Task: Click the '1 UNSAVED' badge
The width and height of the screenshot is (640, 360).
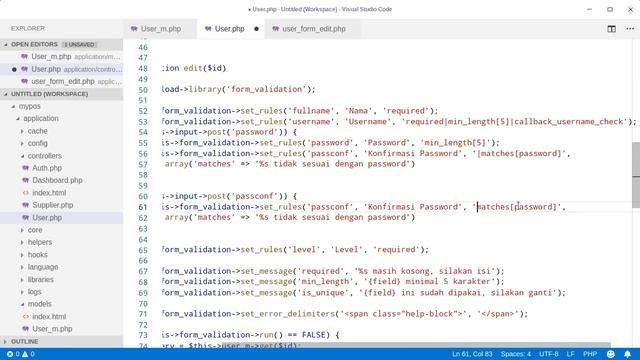Action: pyautogui.click(x=79, y=44)
